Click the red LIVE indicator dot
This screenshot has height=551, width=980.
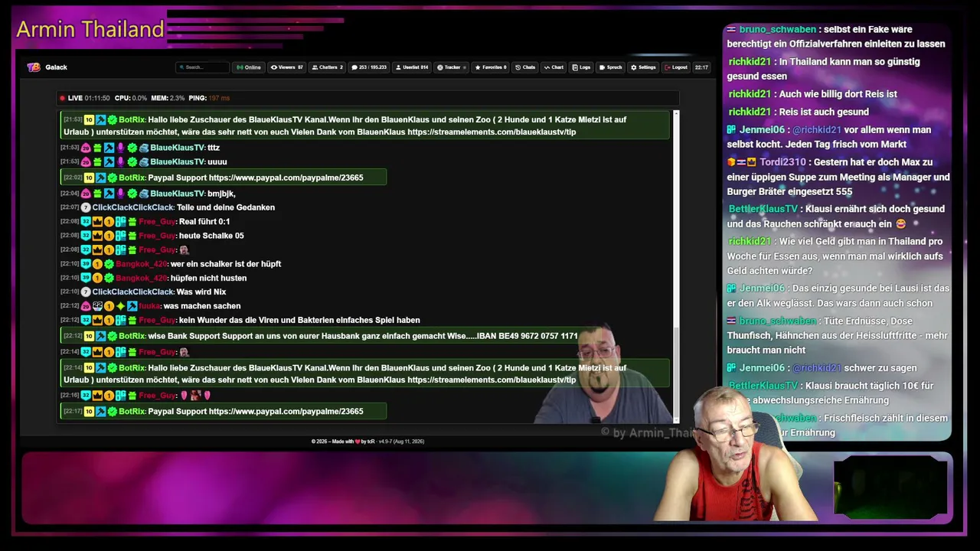click(x=62, y=98)
